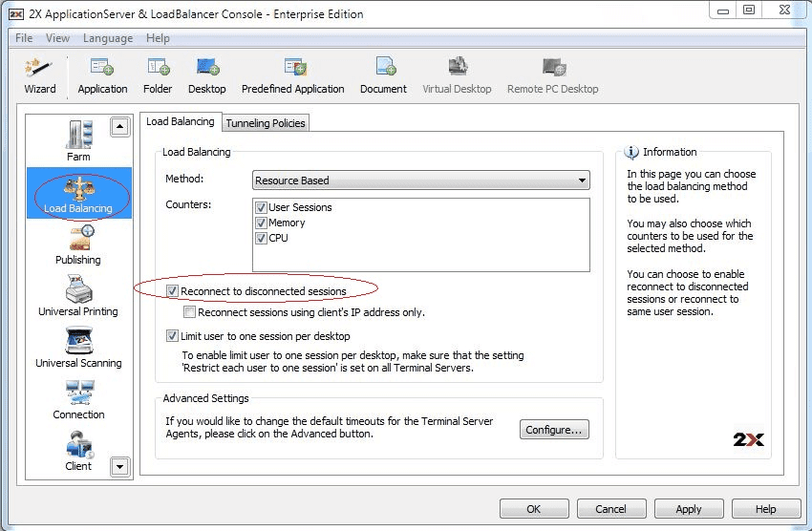Open the Farm section in sidebar
The height and width of the screenshot is (531, 812).
[78, 139]
